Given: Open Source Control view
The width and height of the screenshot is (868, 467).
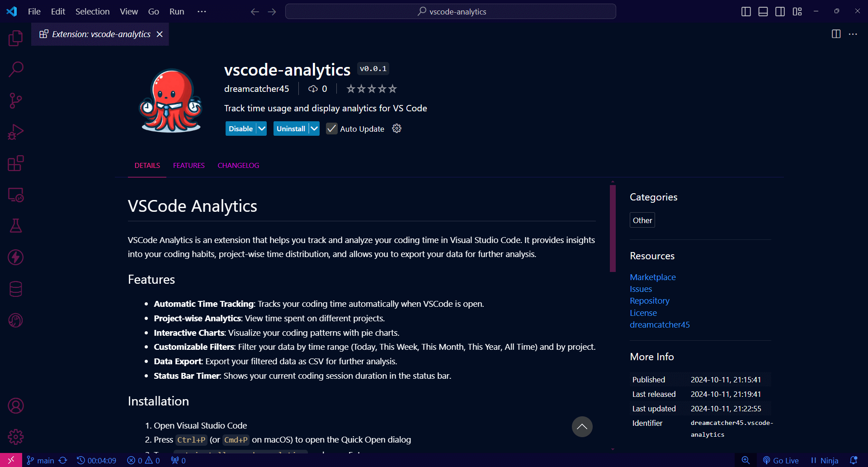Looking at the screenshot, I should click(16, 100).
